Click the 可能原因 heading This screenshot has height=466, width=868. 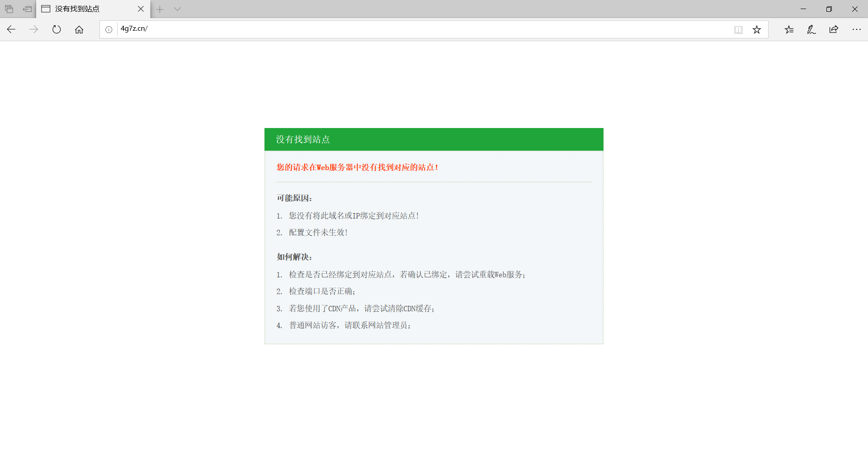click(x=294, y=198)
